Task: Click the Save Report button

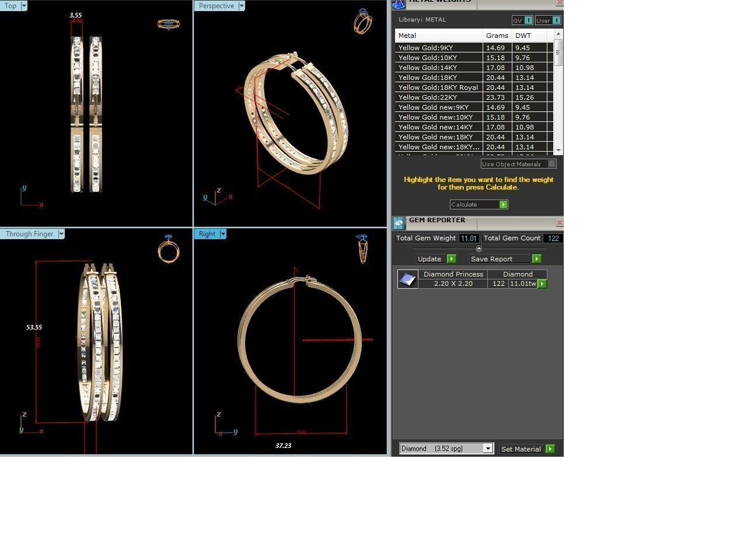Action: point(505,259)
